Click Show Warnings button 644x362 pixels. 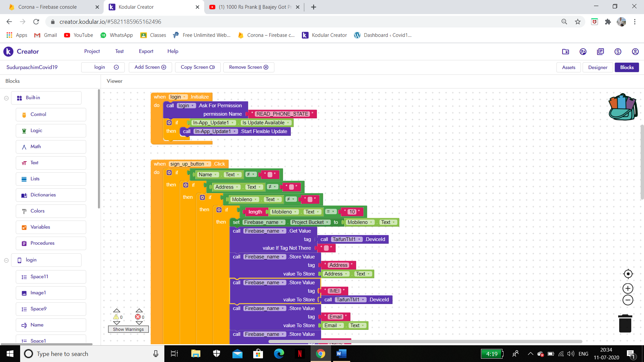click(x=128, y=329)
